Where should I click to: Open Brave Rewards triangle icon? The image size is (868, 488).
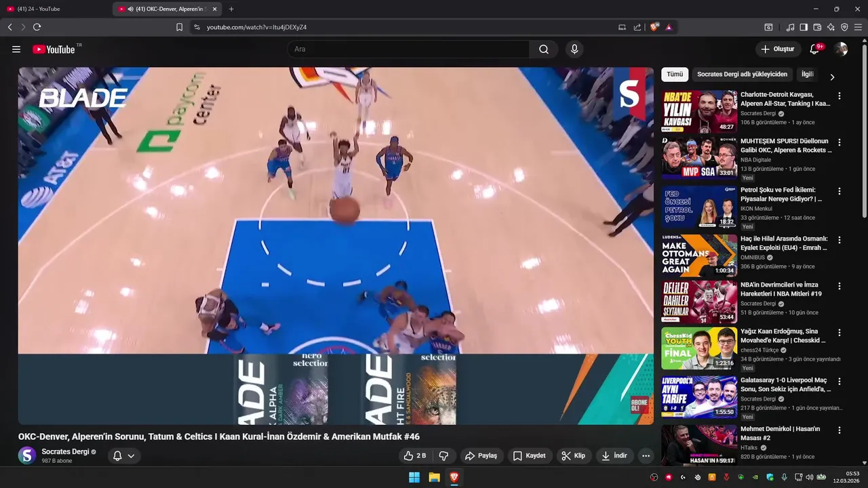coord(669,27)
